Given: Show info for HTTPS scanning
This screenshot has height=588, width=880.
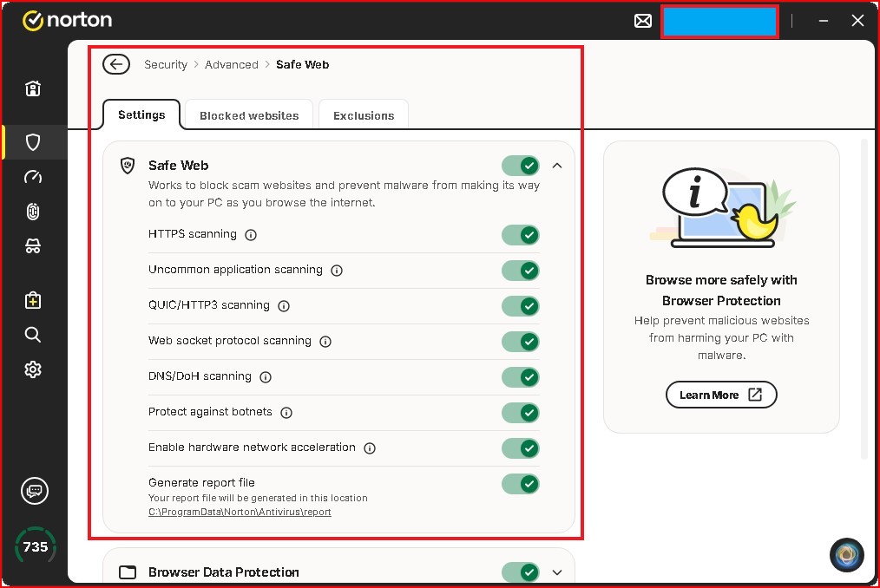Looking at the screenshot, I should pos(251,235).
